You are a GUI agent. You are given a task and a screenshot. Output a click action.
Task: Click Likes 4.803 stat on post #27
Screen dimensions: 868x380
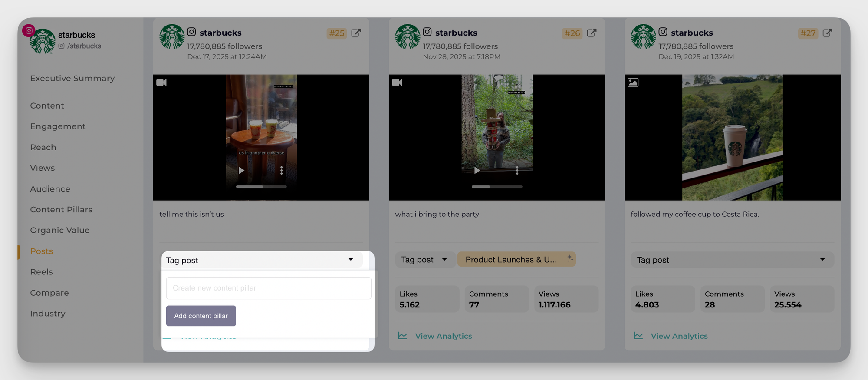point(663,299)
